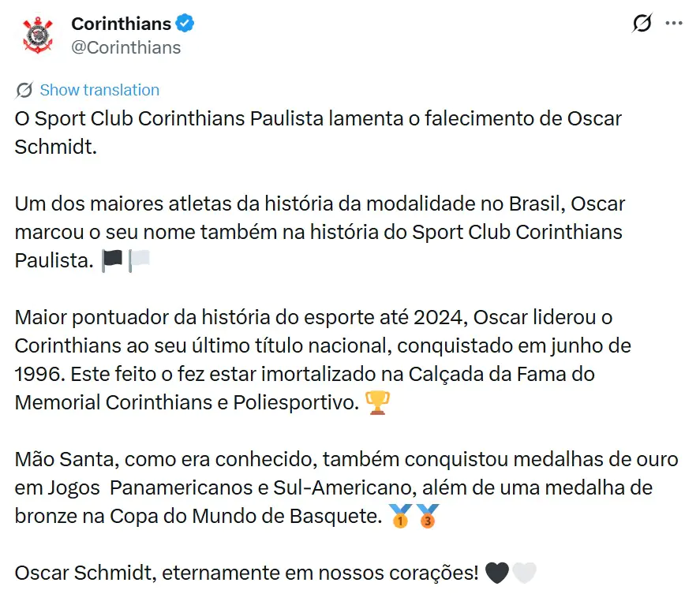Click the line "Oscar Schmidt, eternamente em nossos corações!"
The height and width of the screenshot is (605, 700).
246,573
